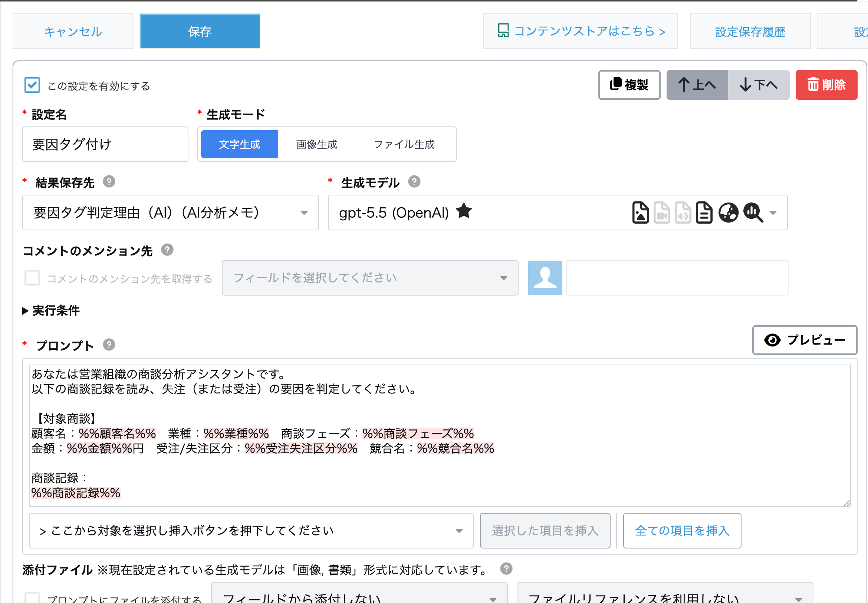Expand 実行条件 section
Screen dimensions: 868x603
pyautogui.click(x=51, y=311)
